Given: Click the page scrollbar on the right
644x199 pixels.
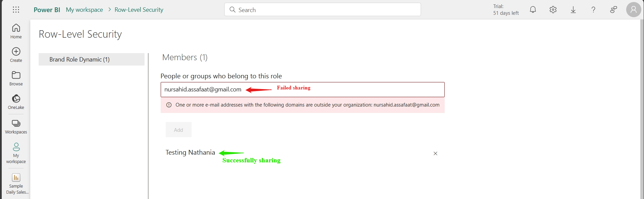Looking at the screenshot, I should coord(642,109).
